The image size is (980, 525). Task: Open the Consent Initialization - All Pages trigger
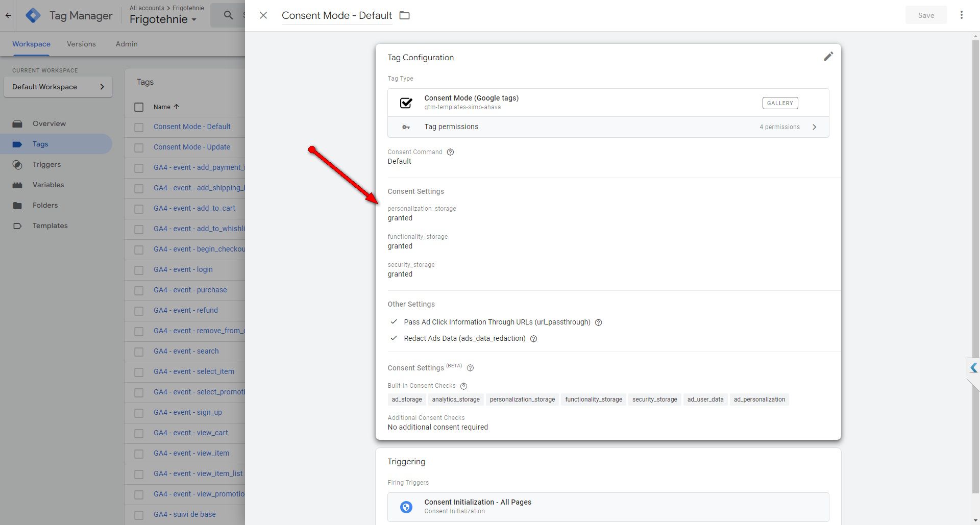click(x=608, y=507)
